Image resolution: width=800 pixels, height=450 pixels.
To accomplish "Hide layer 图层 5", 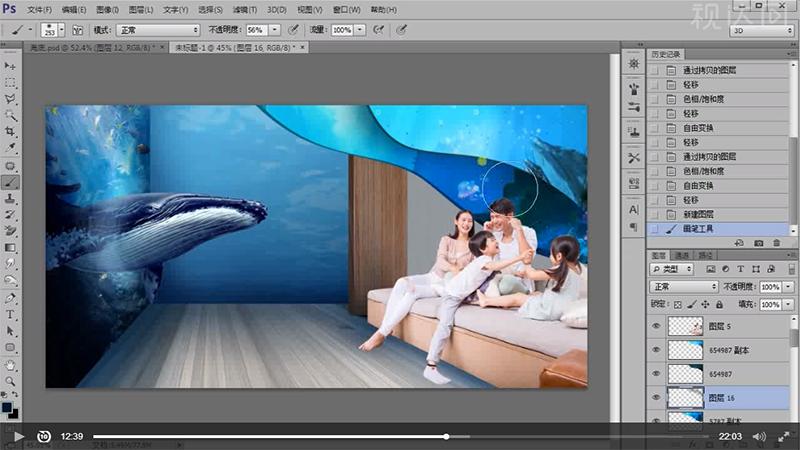I will (656, 326).
